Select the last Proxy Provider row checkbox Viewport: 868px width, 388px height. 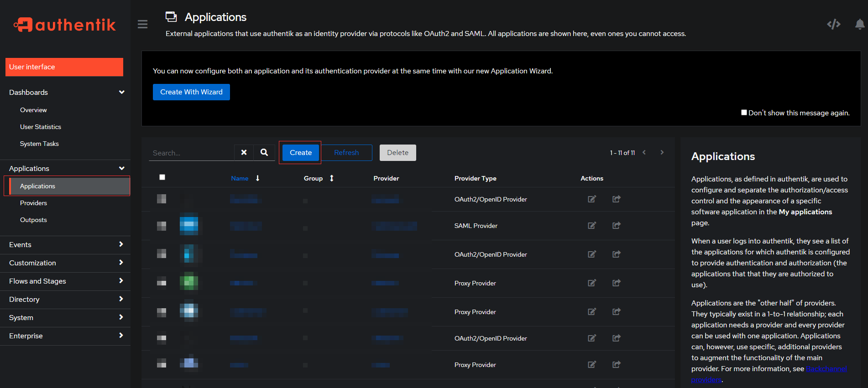click(162, 363)
